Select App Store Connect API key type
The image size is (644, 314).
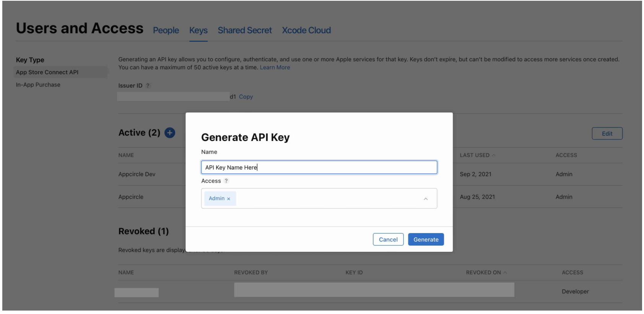60,72
